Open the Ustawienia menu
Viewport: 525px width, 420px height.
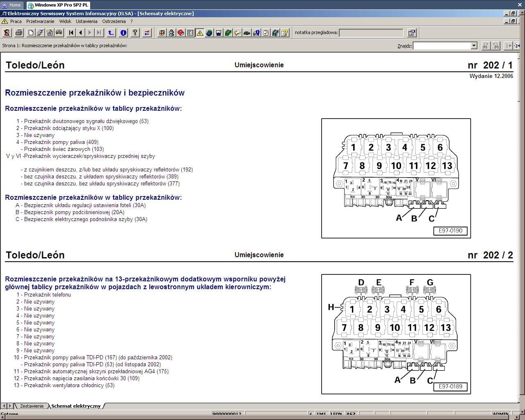(x=87, y=21)
